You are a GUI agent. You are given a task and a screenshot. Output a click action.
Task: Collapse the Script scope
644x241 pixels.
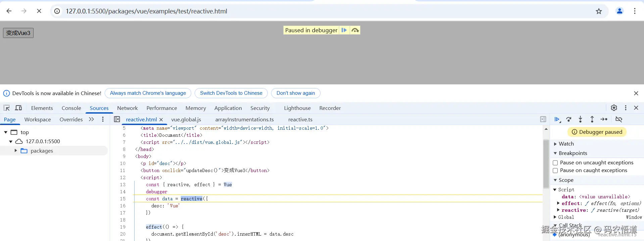[x=555, y=190]
